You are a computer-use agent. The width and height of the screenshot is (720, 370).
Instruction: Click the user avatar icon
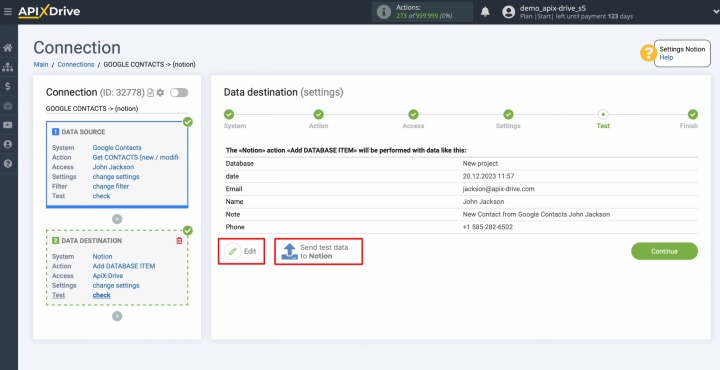click(x=508, y=12)
